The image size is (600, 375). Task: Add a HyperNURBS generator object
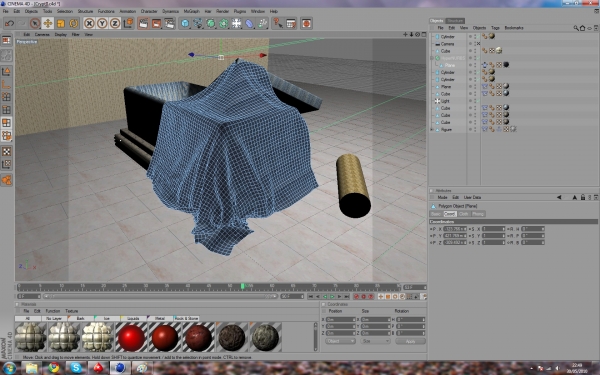pos(211,24)
